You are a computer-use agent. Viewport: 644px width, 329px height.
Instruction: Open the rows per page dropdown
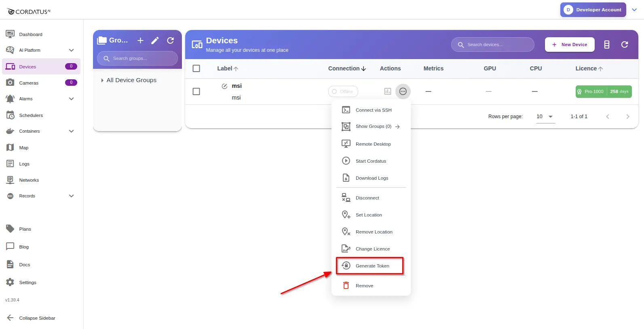(x=545, y=117)
